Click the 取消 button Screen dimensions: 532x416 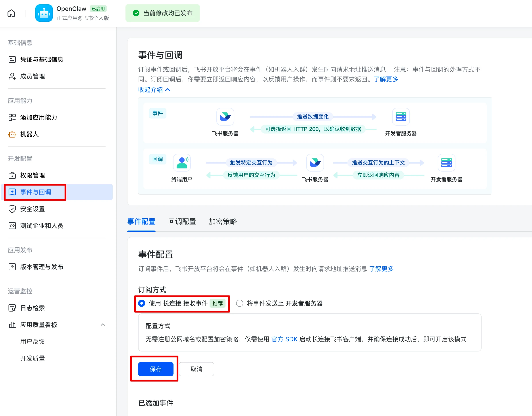click(196, 369)
